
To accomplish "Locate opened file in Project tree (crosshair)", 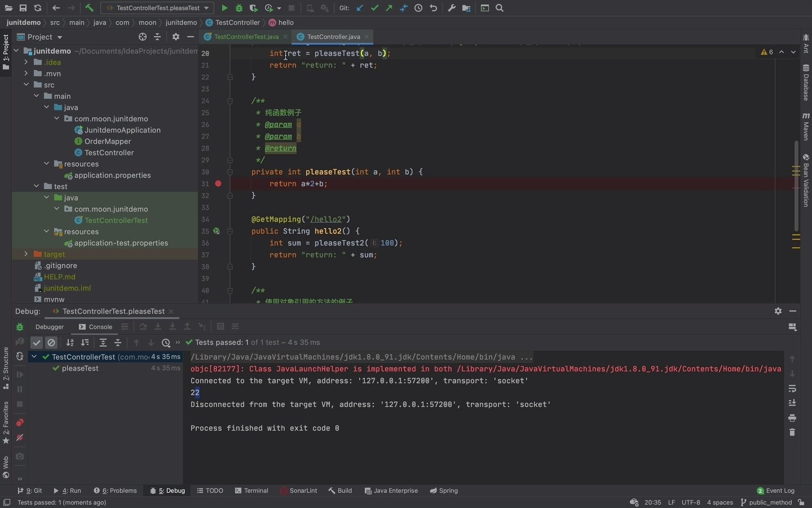I will pyautogui.click(x=142, y=37).
